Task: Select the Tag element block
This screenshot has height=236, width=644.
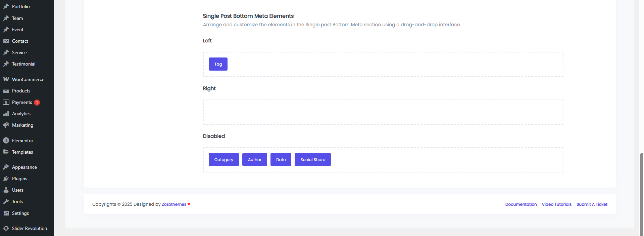Action: (218, 64)
